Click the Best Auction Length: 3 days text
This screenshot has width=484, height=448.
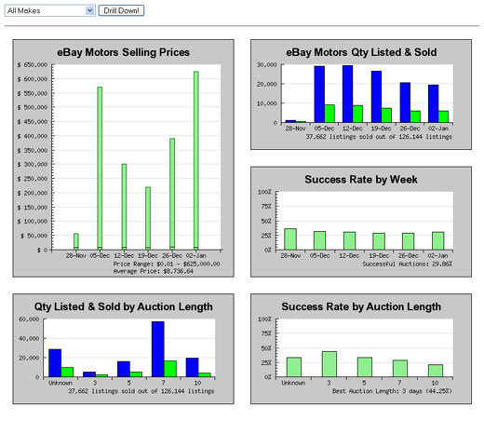point(392,391)
